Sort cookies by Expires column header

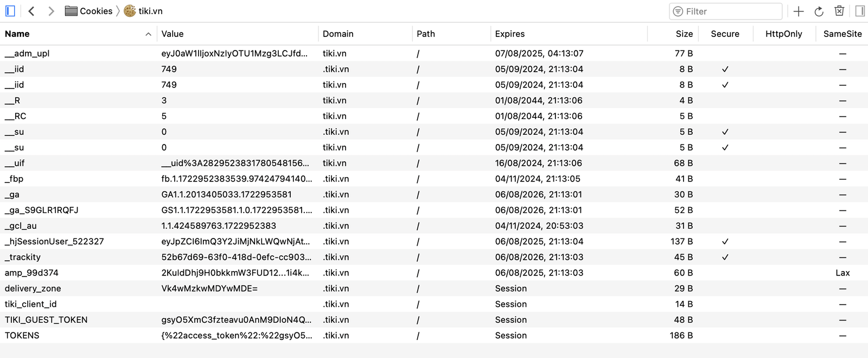coord(509,34)
